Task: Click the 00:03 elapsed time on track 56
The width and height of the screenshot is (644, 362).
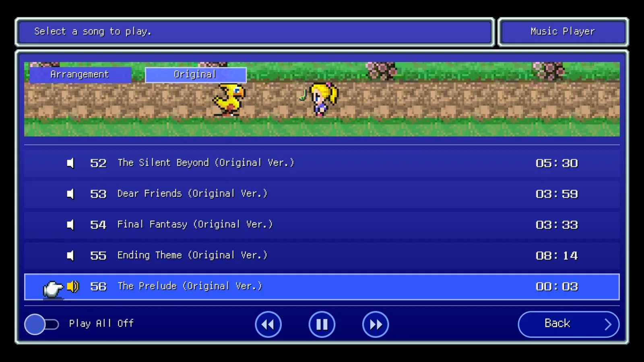Action: (557, 286)
